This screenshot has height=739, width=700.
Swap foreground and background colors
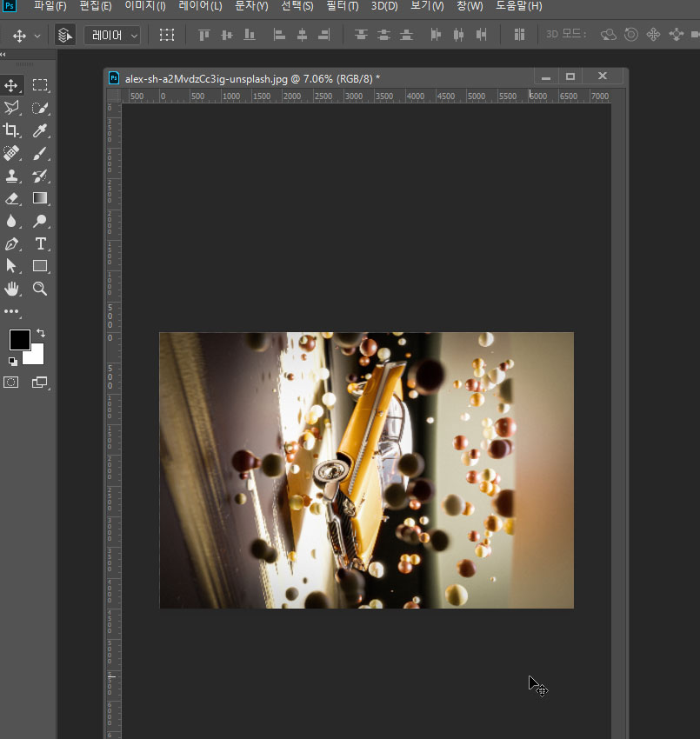pyautogui.click(x=41, y=333)
